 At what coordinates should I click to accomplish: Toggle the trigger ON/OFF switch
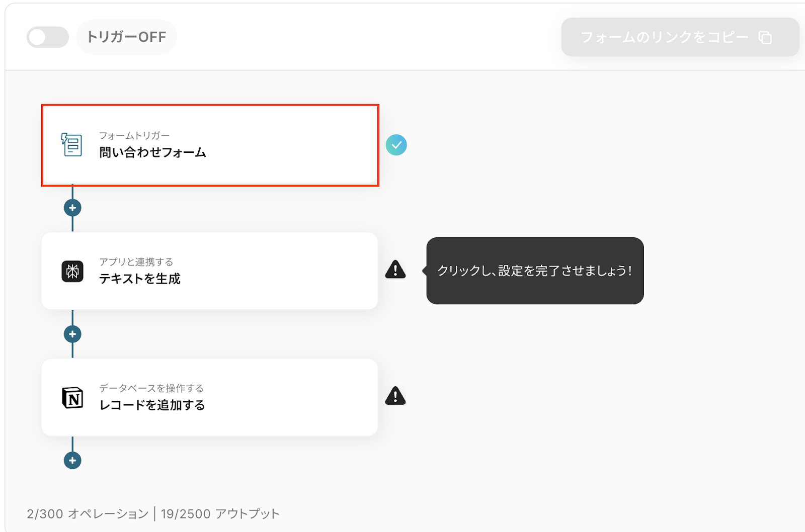click(48, 37)
